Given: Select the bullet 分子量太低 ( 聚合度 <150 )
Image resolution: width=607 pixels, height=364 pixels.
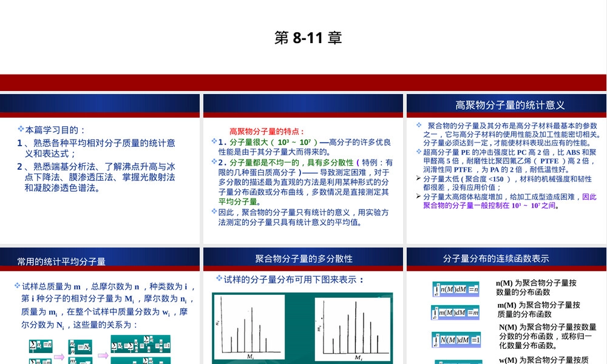Looking at the screenshot, I should [x=504, y=183].
